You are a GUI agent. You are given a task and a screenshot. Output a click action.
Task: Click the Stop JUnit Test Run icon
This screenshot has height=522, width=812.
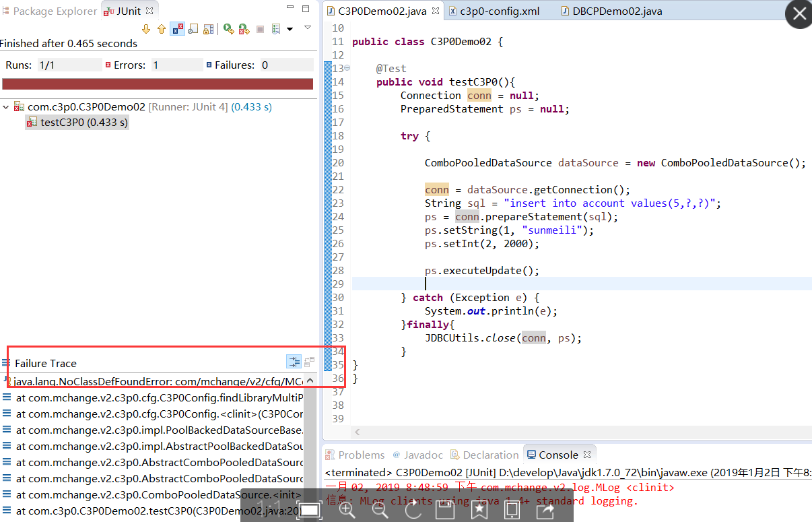click(261, 28)
